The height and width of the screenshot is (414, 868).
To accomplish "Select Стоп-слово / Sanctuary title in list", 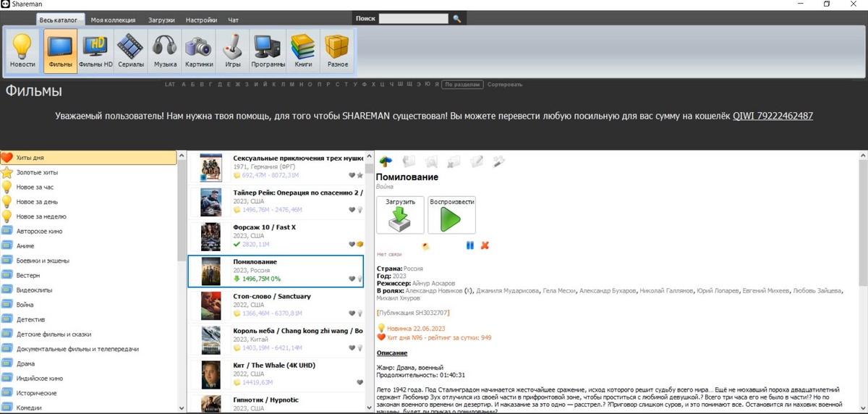I will 272,296.
